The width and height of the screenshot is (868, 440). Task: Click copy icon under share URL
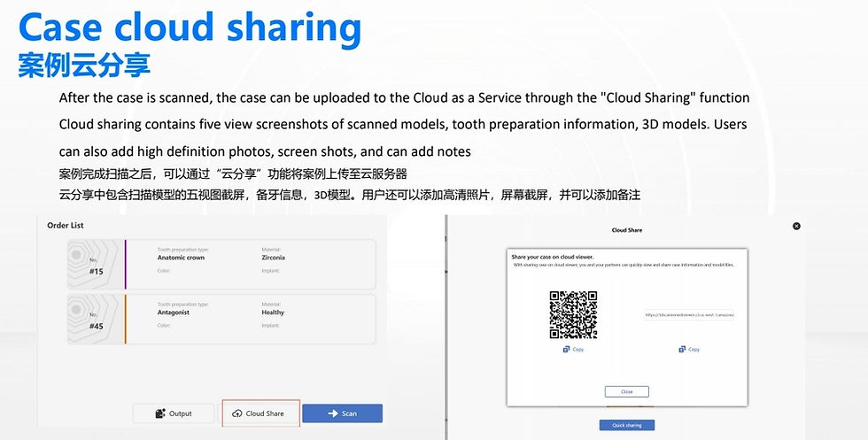[x=682, y=349]
